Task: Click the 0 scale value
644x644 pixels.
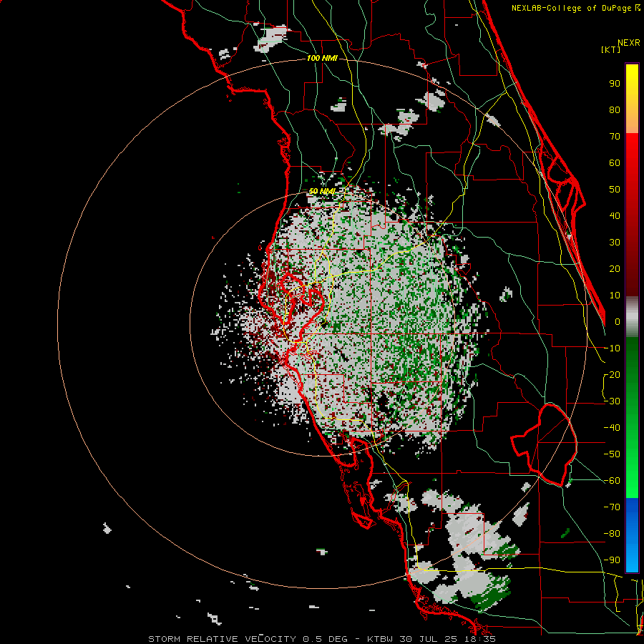Action: [x=618, y=322]
